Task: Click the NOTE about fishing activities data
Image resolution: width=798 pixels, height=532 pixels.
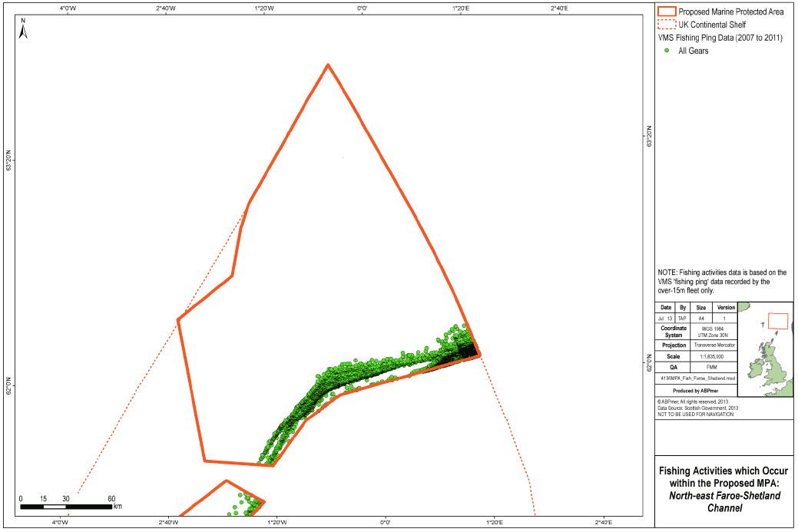Action: (722, 281)
